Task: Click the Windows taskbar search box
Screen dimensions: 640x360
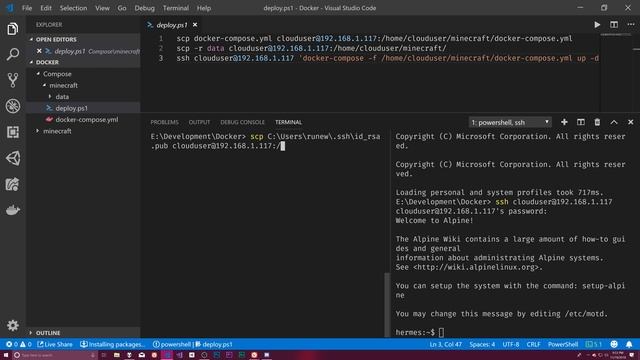Action: [54, 355]
